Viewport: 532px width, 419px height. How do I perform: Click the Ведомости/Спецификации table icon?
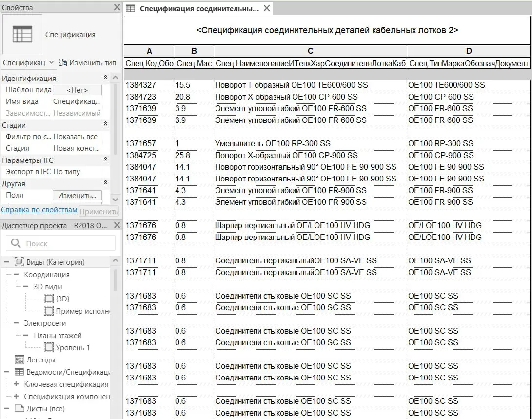point(19,372)
